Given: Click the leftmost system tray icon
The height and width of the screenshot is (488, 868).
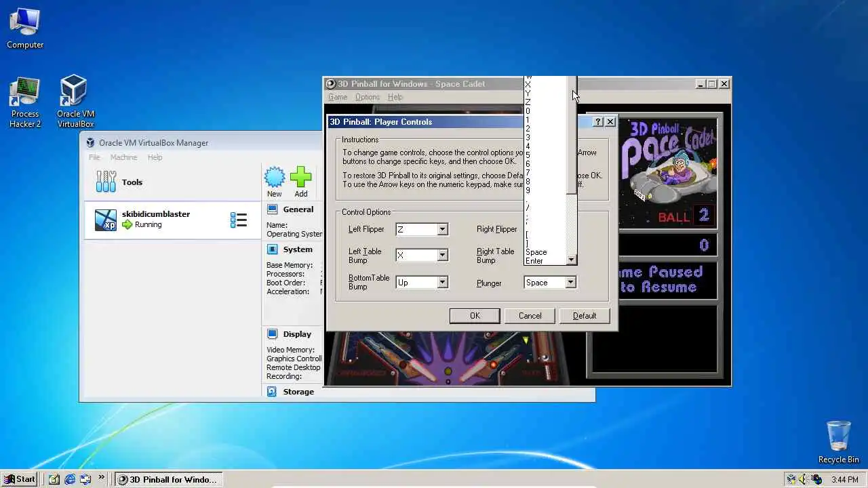Looking at the screenshot, I should click(791, 479).
